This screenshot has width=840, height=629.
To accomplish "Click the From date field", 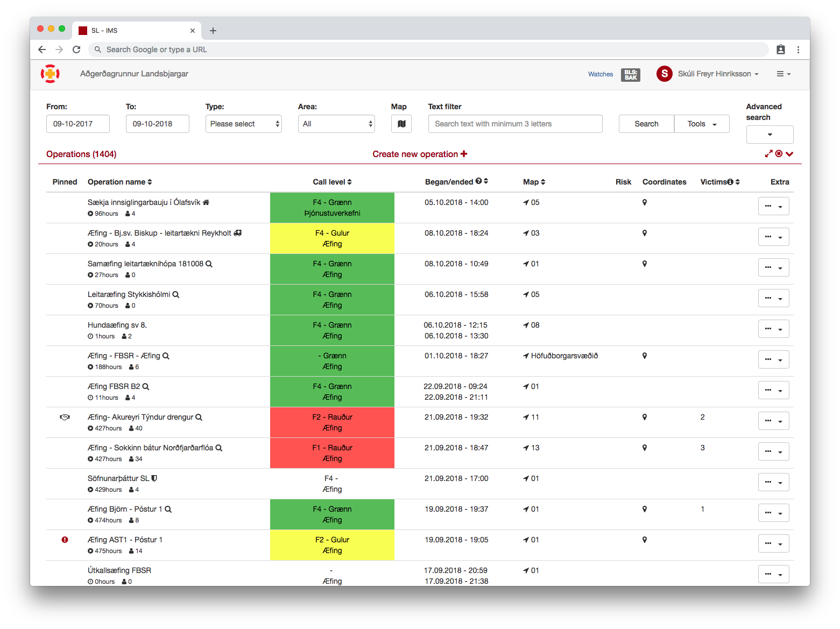I will (78, 124).
